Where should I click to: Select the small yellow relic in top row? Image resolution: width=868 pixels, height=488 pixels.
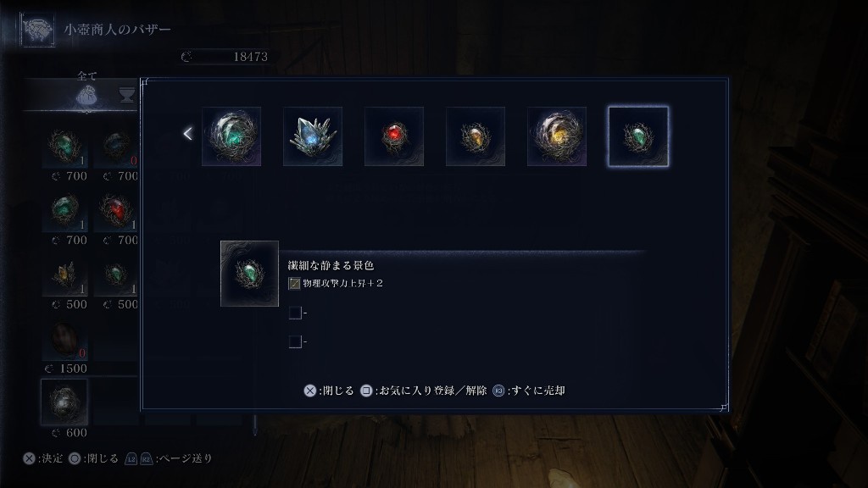(476, 136)
